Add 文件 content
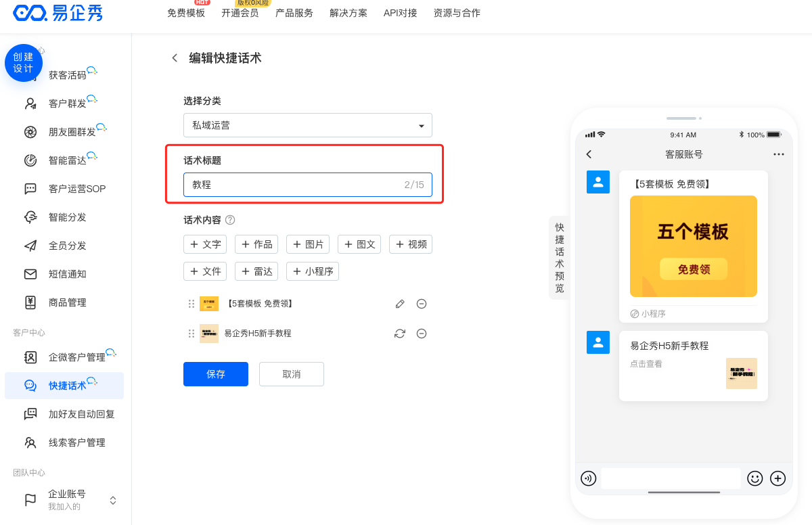This screenshot has width=812, height=525. pyautogui.click(x=205, y=271)
